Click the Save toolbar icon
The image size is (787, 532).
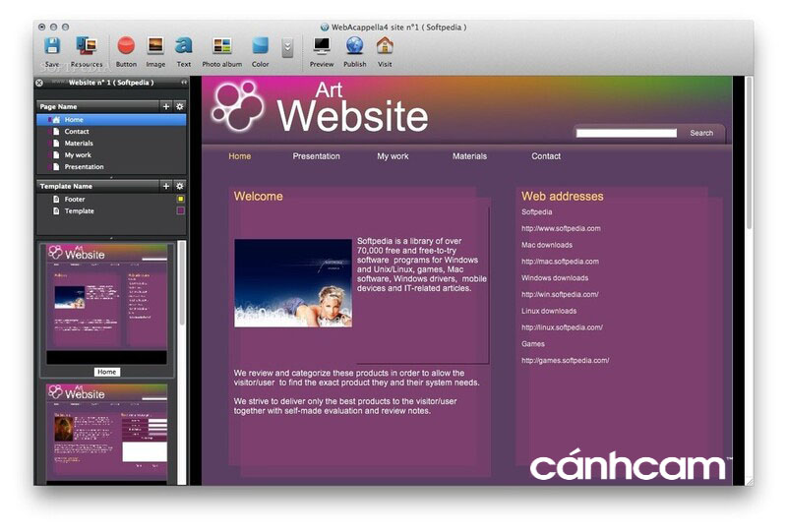[52, 45]
